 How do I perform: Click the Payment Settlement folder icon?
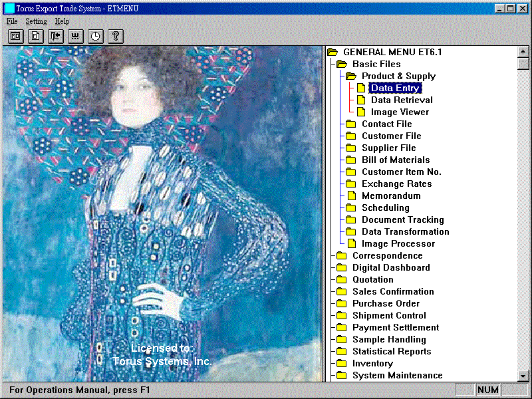342,328
